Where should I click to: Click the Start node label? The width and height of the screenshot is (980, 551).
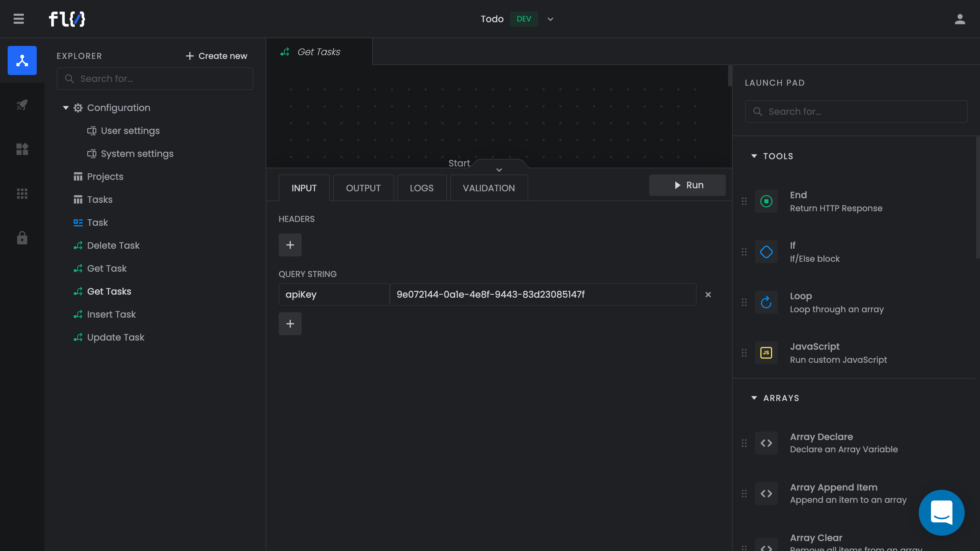click(x=459, y=163)
